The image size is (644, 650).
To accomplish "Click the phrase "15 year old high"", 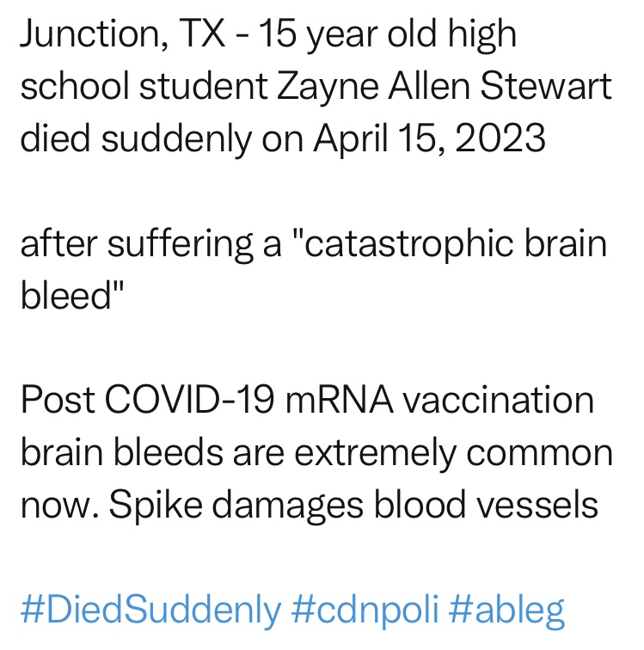I will click(387, 34).
